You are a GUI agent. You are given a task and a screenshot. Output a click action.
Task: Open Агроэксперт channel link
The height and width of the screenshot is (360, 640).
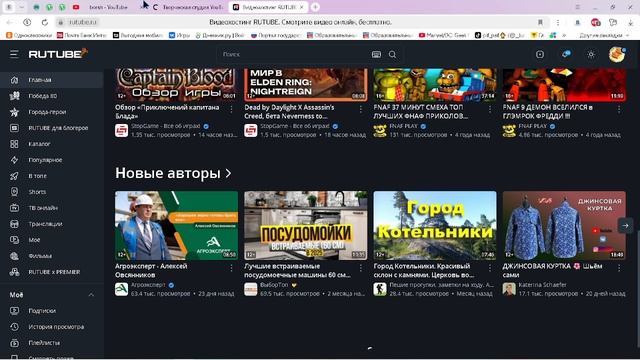[149, 285]
